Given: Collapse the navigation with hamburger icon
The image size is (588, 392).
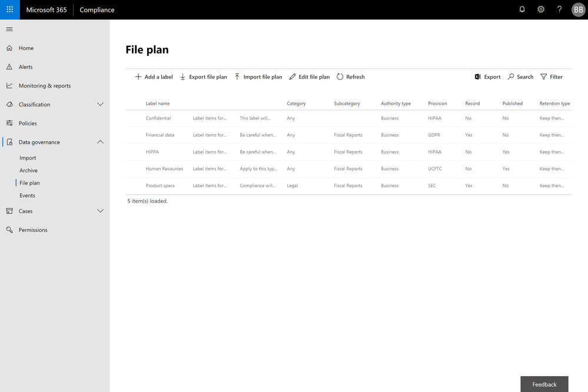Looking at the screenshot, I should pyautogui.click(x=9, y=29).
